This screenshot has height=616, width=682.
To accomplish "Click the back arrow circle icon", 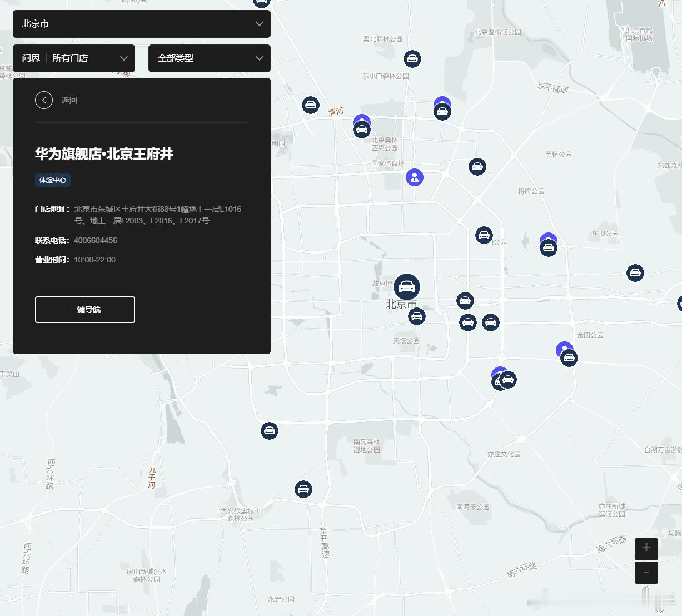I will (44, 100).
